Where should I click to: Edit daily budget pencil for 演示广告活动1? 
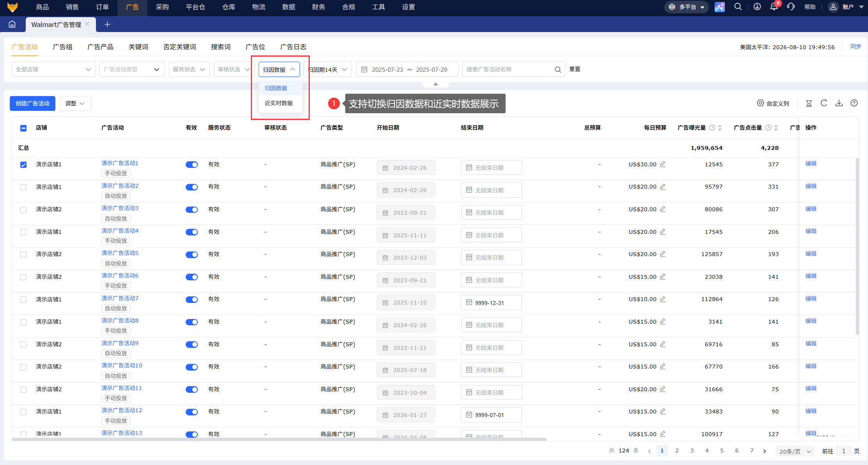[663, 164]
